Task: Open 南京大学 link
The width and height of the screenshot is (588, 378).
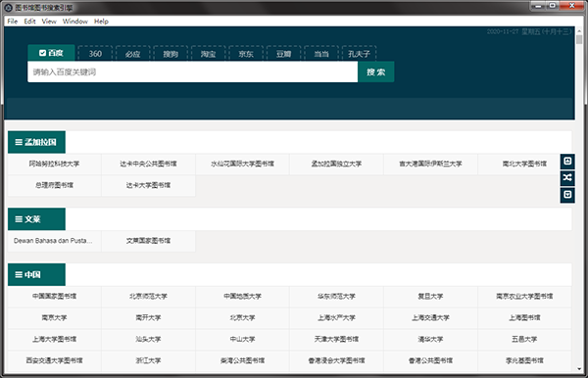Action: pyautogui.click(x=54, y=317)
